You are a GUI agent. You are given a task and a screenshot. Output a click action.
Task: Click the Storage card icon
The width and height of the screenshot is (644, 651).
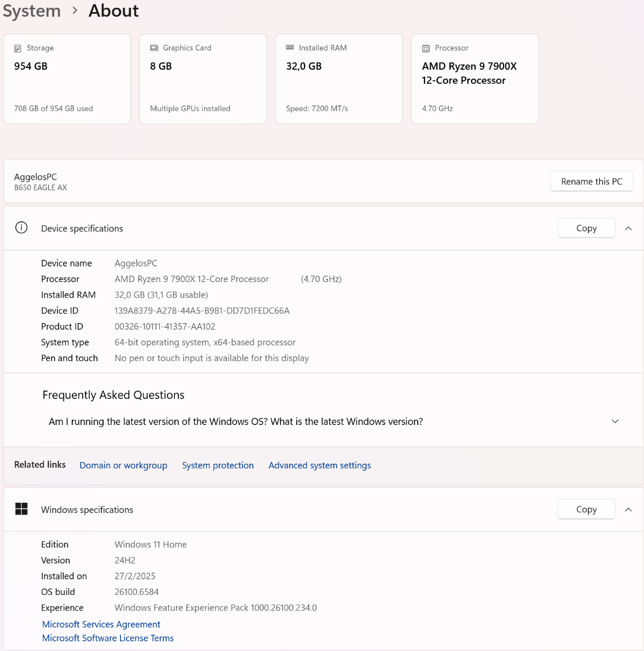pos(18,48)
